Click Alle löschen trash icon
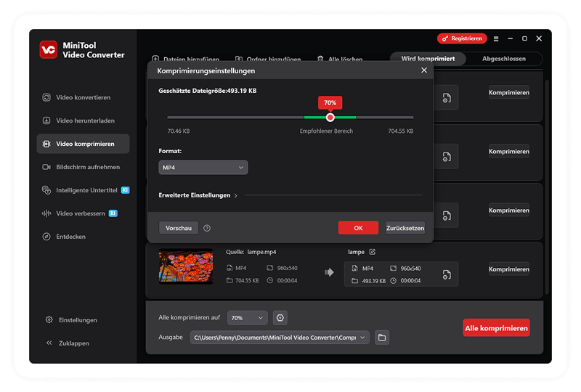The image size is (581, 392). [320, 59]
